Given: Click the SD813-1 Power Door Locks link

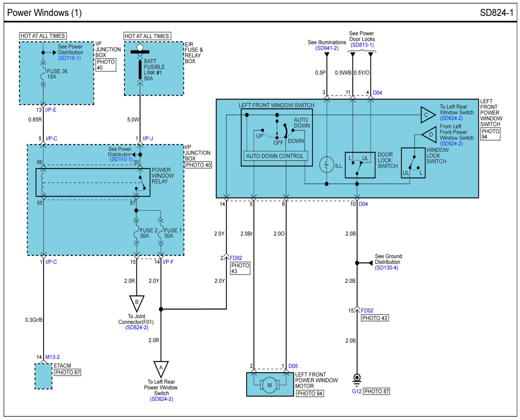Looking at the screenshot, I should (362, 45).
